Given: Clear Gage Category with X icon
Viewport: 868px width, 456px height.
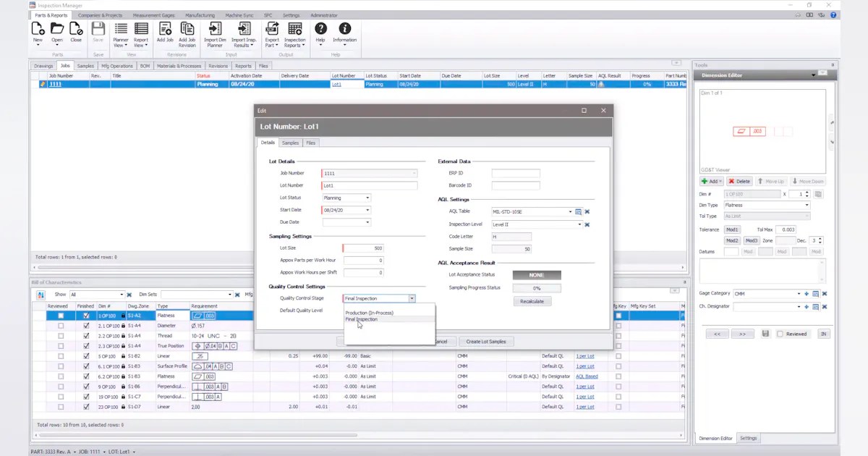Looking at the screenshot, I should pyautogui.click(x=824, y=294).
